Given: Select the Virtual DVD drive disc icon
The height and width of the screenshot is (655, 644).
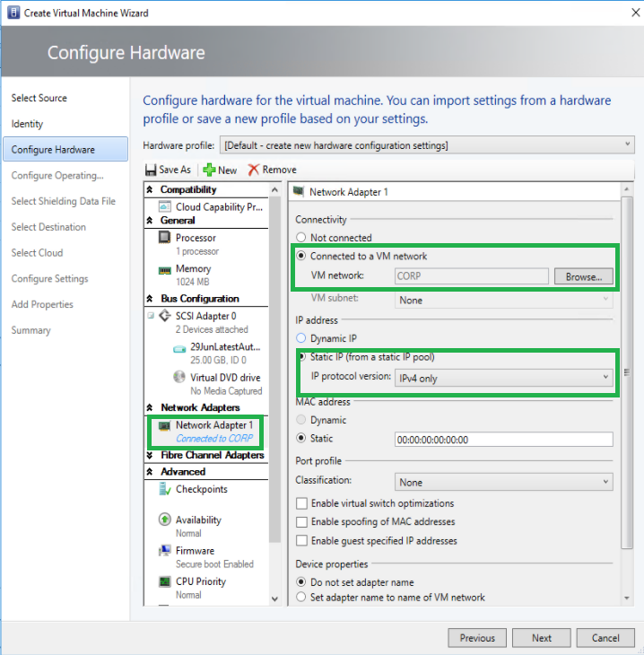Looking at the screenshot, I should (x=179, y=377).
